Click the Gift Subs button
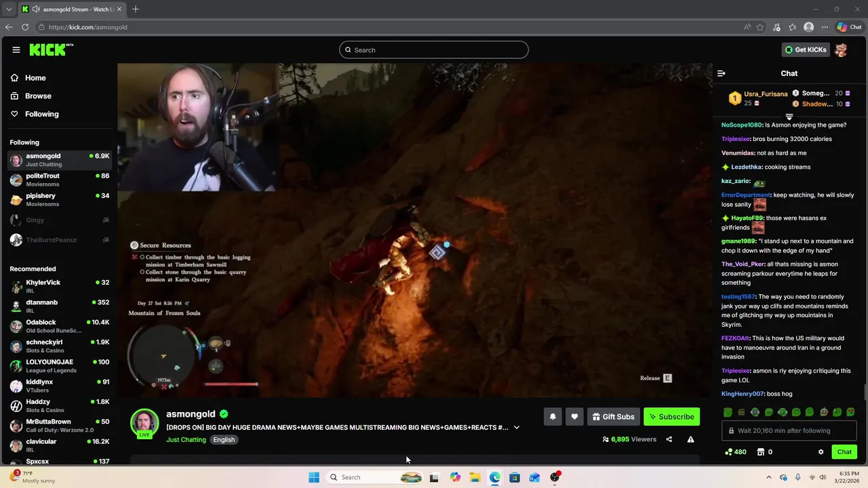This screenshot has height=488, width=868. (x=614, y=417)
